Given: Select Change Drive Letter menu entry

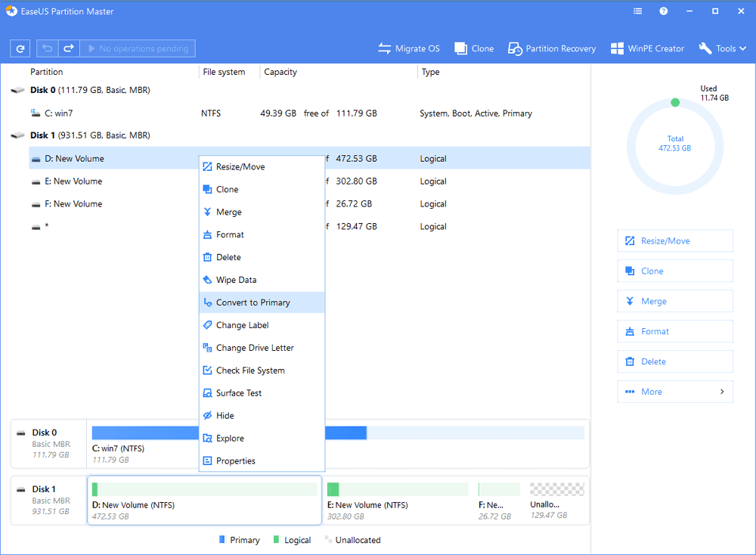Looking at the screenshot, I should [x=262, y=348].
